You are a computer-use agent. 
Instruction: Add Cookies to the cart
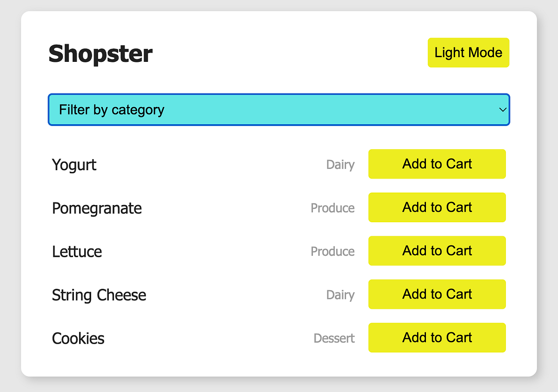[x=437, y=338]
